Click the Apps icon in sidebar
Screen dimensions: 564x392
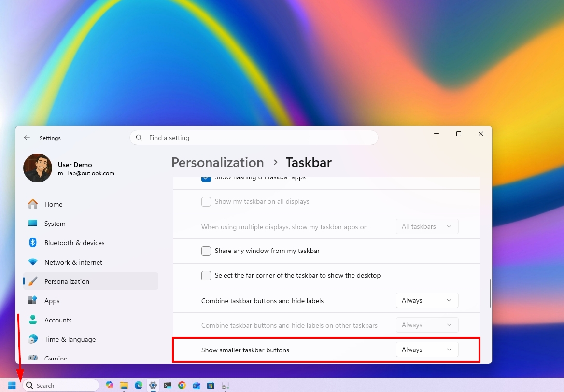point(33,300)
